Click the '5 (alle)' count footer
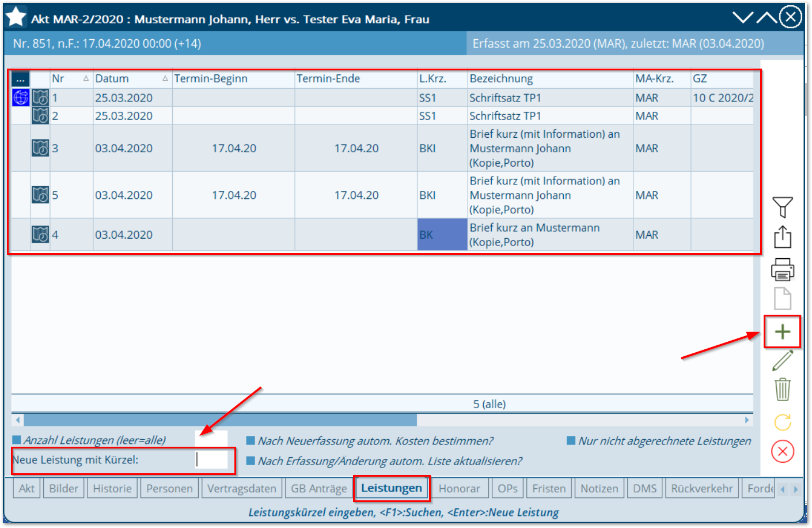This screenshot has height=528, width=812. pos(490,404)
